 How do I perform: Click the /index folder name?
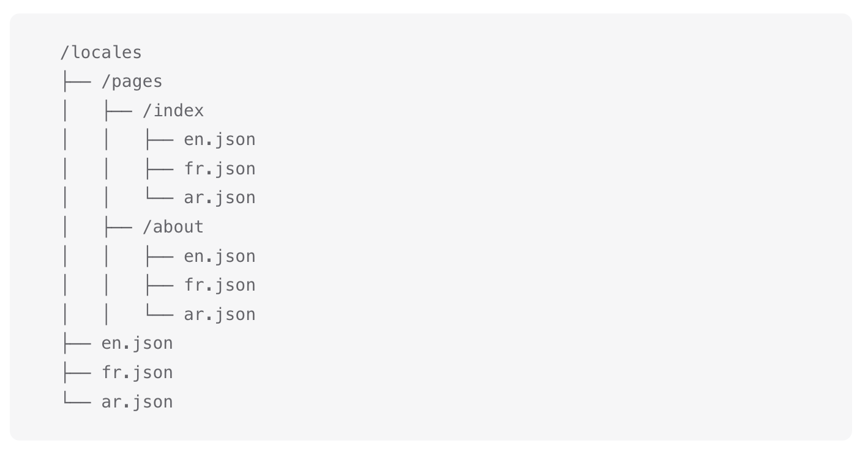[173, 111]
